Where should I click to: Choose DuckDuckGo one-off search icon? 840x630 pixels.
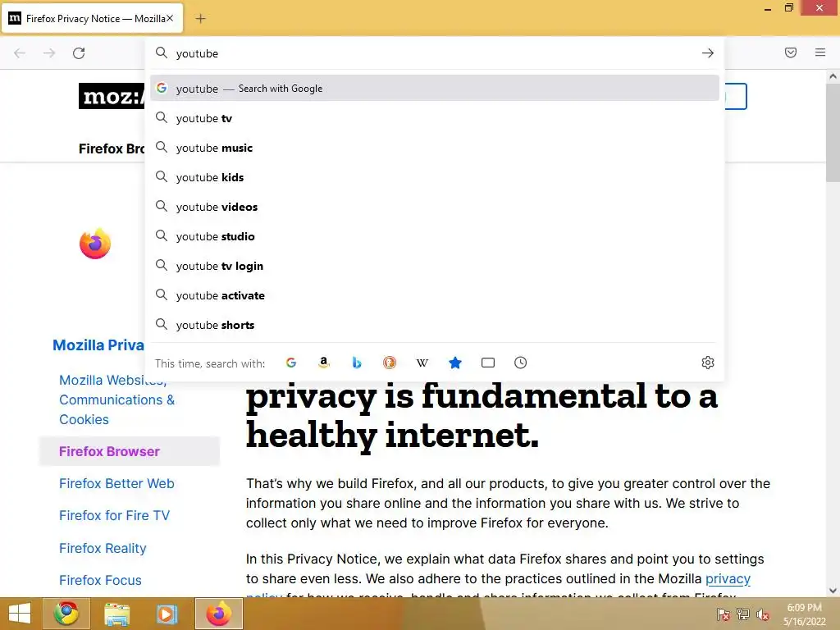pyautogui.click(x=390, y=363)
